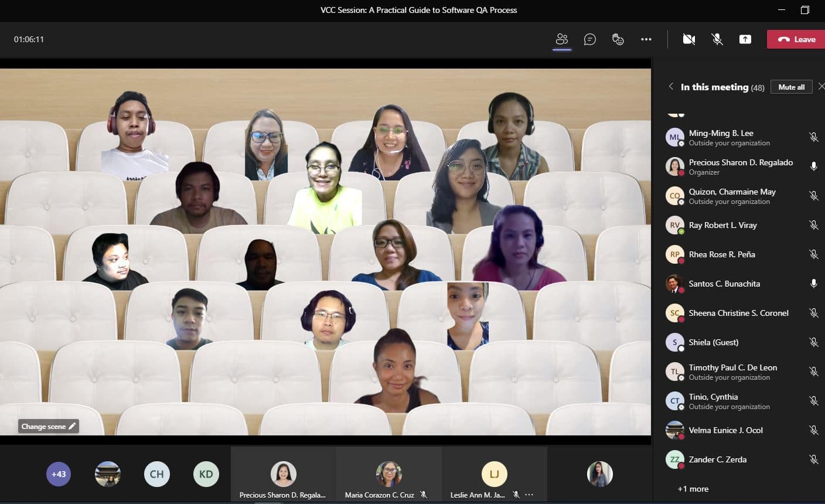Collapse the In this meeting back chevron
Screen dimensions: 825x504
pyautogui.click(x=671, y=86)
